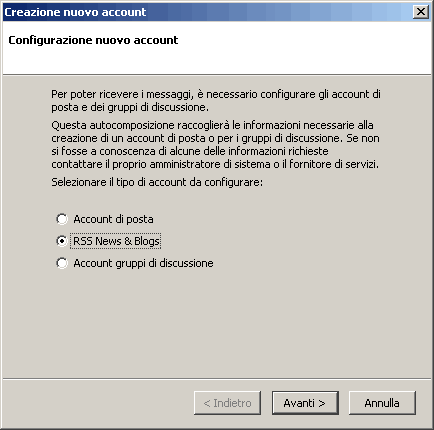This screenshot has height=430, width=434.
Task: Choose the Account gruppi di discussione radio button
Action: pos(62,263)
